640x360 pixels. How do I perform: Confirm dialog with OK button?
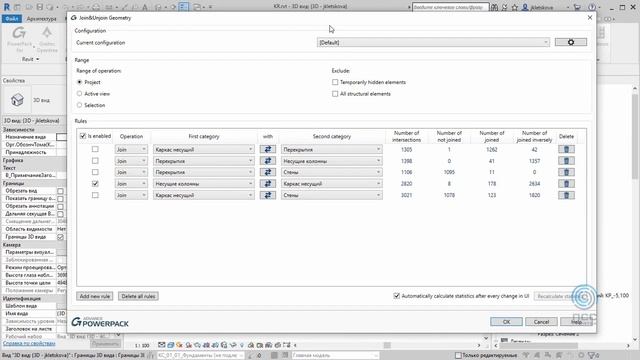pyautogui.click(x=506, y=322)
